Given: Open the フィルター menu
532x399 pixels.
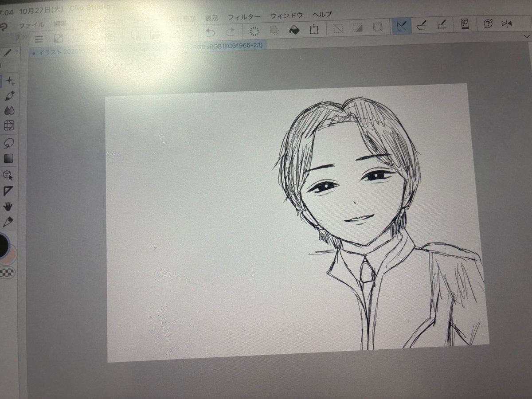Looking at the screenshot, I should point(244,17).
